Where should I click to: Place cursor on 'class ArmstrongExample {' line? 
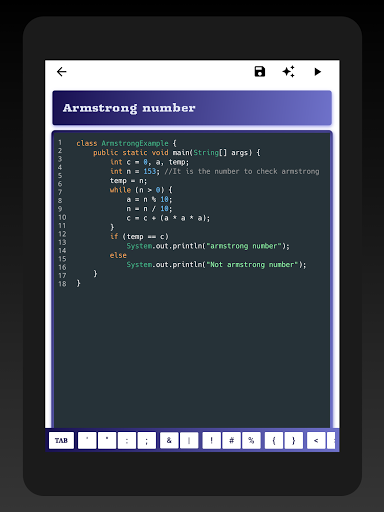click(126, 143)
